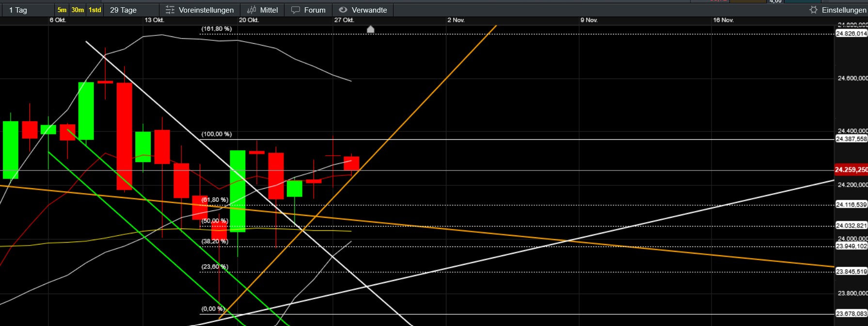Click the 20 Okt. date label

click(x=249, y=20)
